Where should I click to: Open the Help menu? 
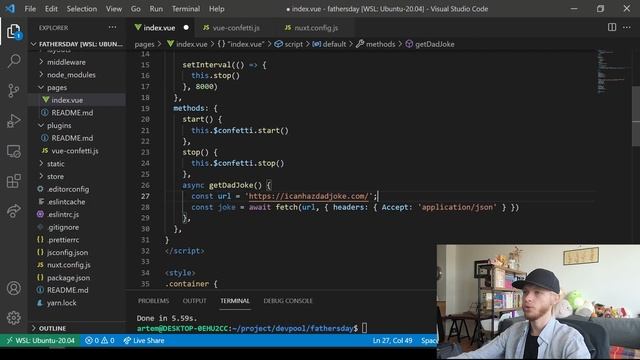(216, 9)
